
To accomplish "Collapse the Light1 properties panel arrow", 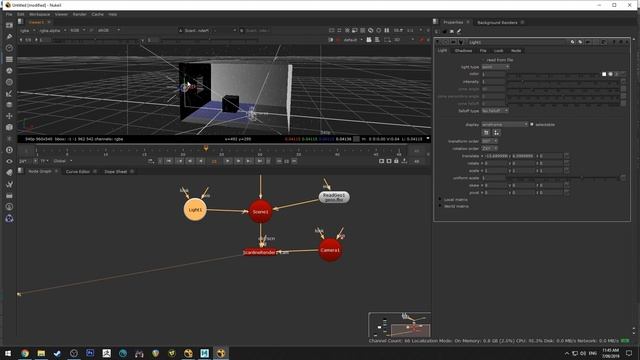I will pos(438,42).
